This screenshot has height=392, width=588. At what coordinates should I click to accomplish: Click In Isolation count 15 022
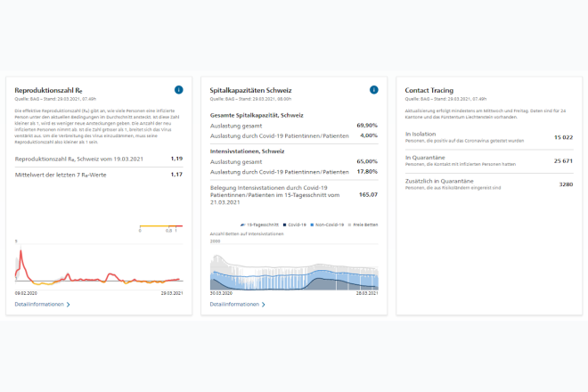tap(564, 137)
